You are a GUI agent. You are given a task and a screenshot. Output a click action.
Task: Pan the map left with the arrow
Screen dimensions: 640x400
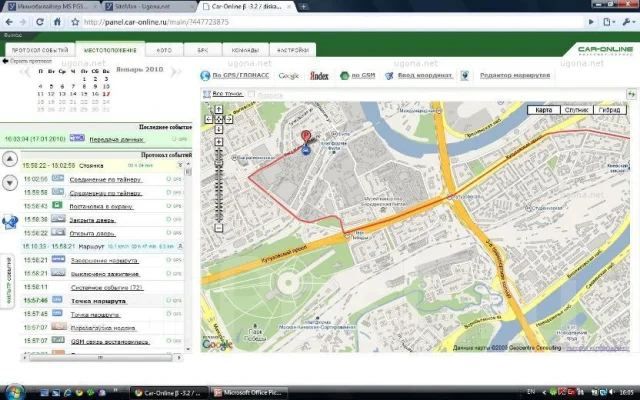coord(209,119)
